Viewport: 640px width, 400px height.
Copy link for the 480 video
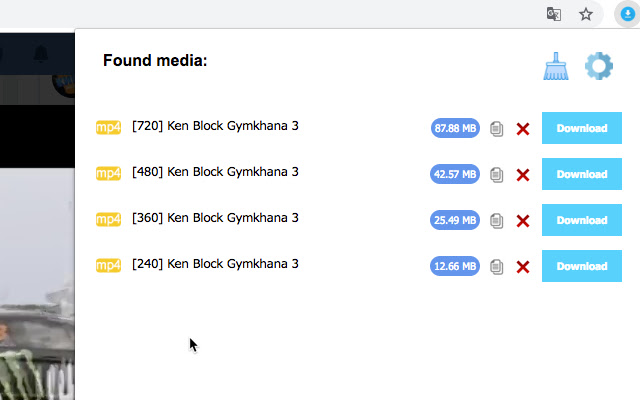[x=496, y=175]
